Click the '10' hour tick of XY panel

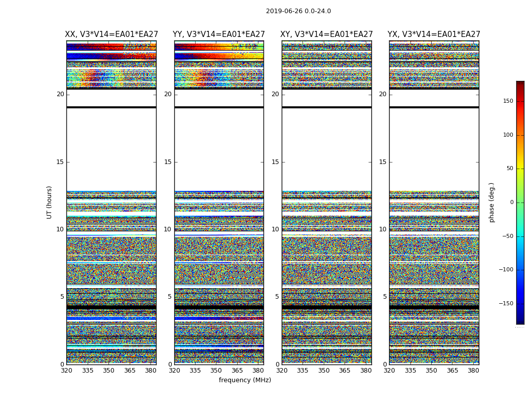276,229
